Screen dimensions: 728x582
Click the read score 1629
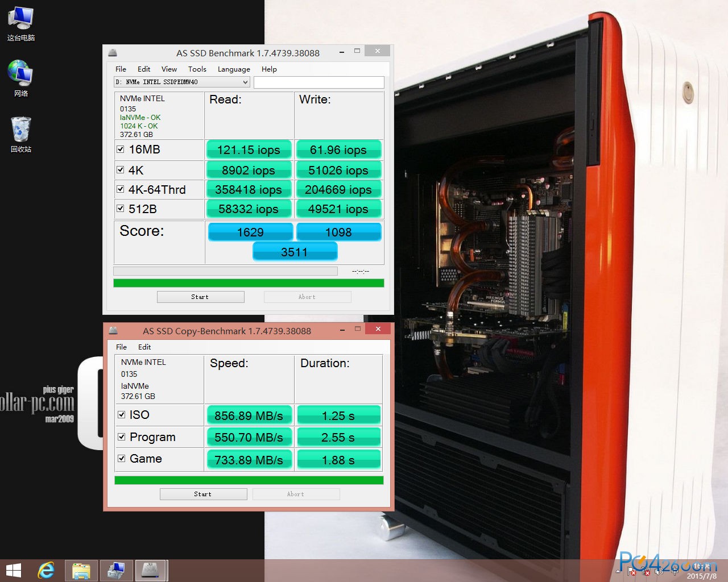pos(250,232)
